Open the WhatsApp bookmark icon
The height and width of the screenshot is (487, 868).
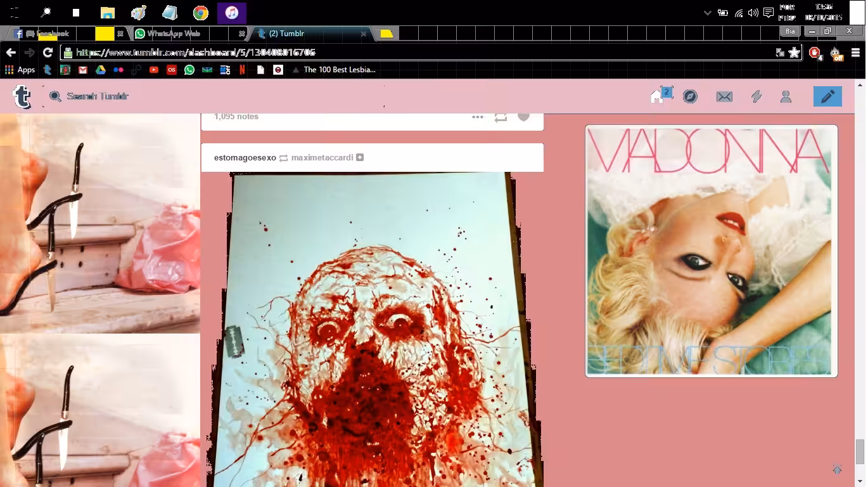189,70
